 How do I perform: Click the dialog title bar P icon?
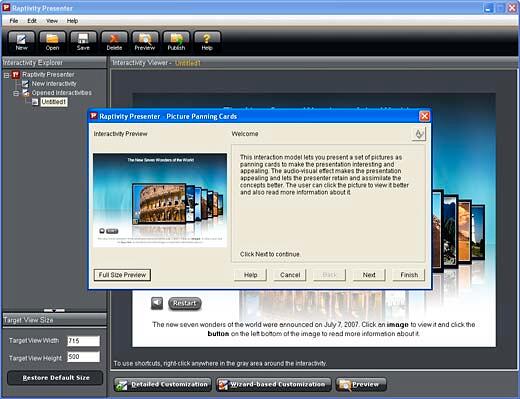click(94, 116)
